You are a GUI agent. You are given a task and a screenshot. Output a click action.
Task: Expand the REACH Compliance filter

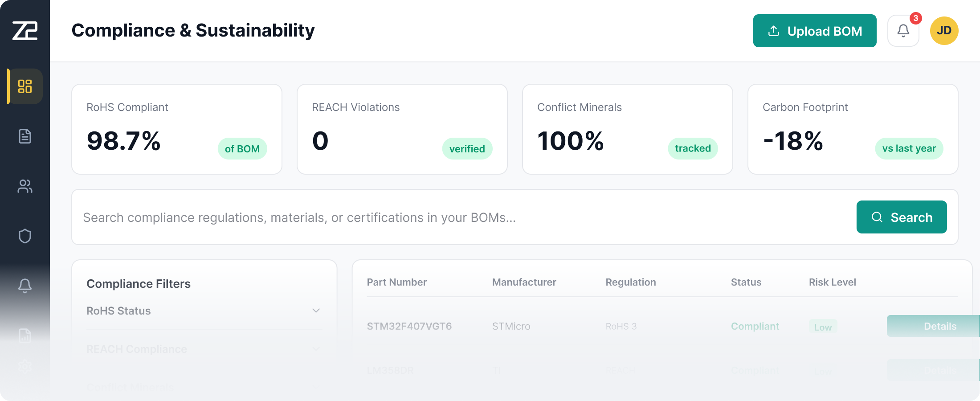tap(204, 349)
